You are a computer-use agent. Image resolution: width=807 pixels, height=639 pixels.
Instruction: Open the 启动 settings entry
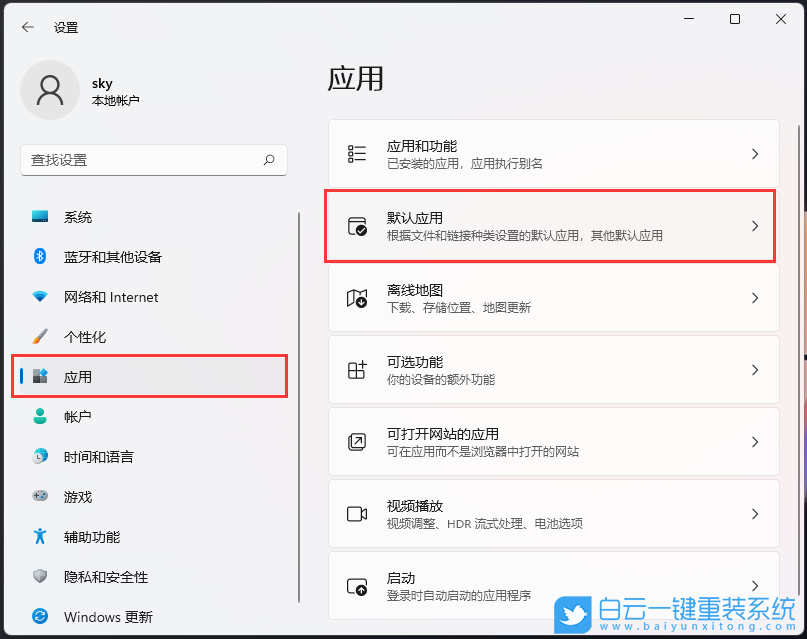coord(550,586)
